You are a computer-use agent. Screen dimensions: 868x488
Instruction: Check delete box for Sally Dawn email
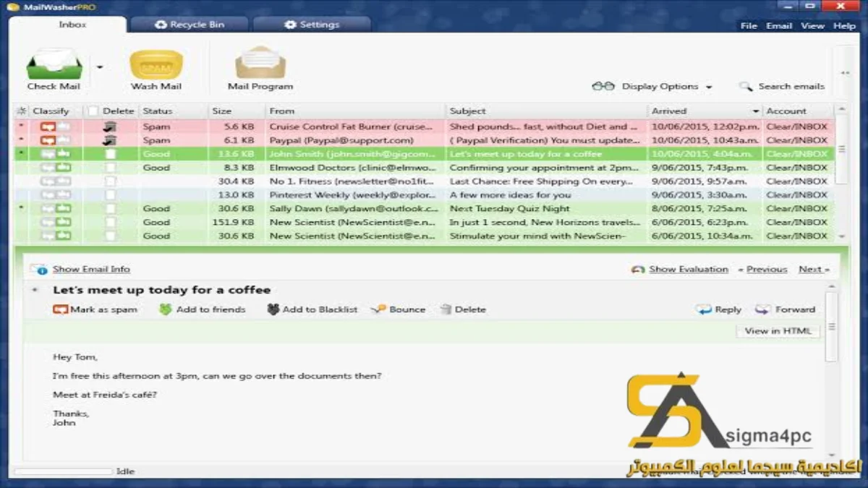[110, 209]
